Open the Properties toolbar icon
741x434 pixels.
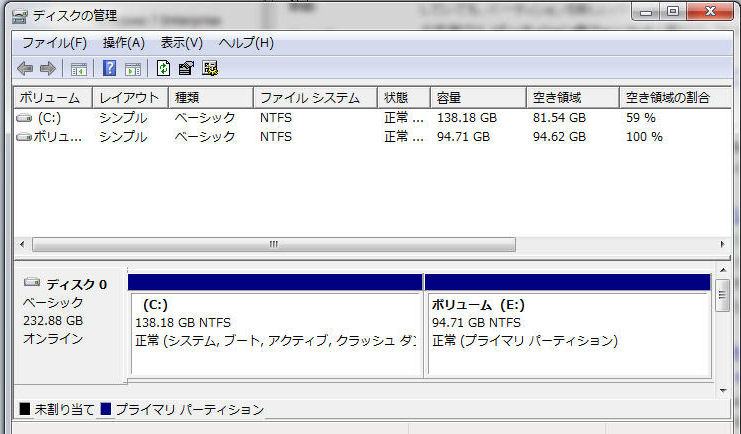[x=186, y=69]
